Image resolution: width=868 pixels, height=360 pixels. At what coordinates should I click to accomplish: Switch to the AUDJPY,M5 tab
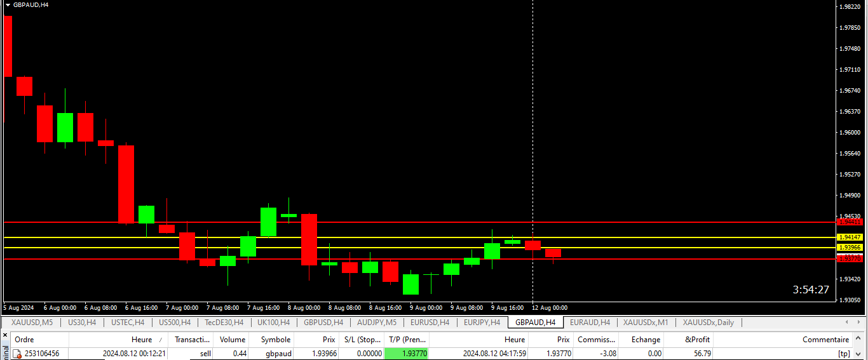point(376,323)
